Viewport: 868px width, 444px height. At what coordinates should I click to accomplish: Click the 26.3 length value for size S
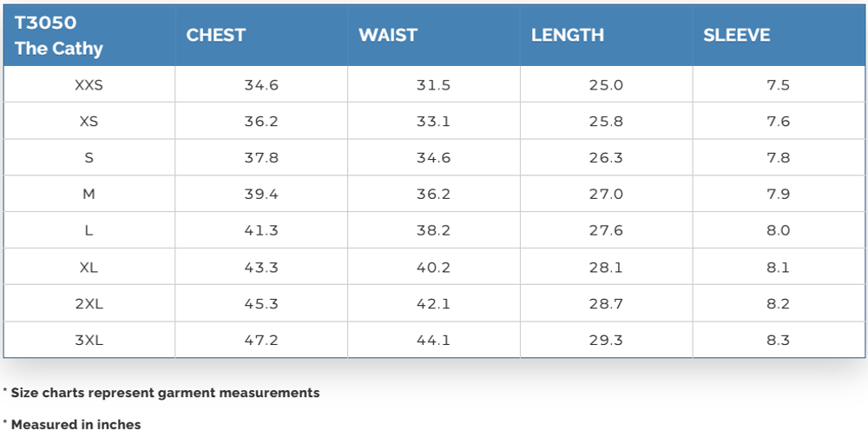(x=606, y=158)
